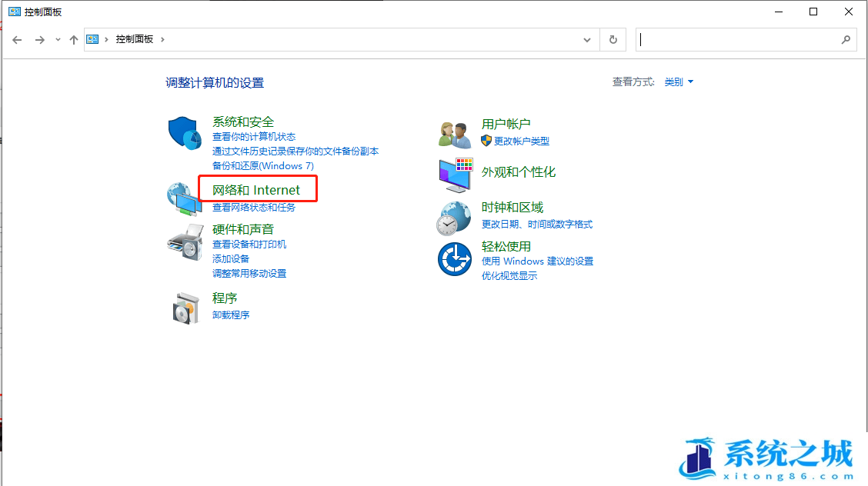Click inside the search box
Screen dimensions: 868x486
click(x=739, y=39)
